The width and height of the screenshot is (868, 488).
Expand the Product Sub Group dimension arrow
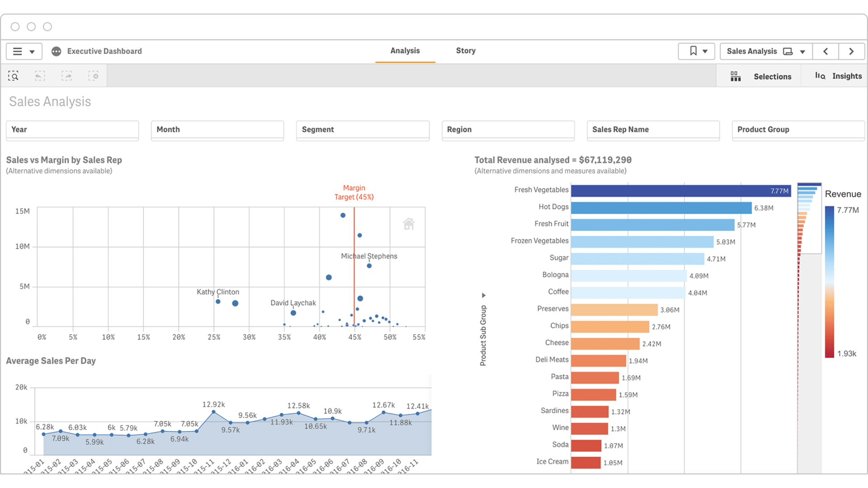point(483,296)
